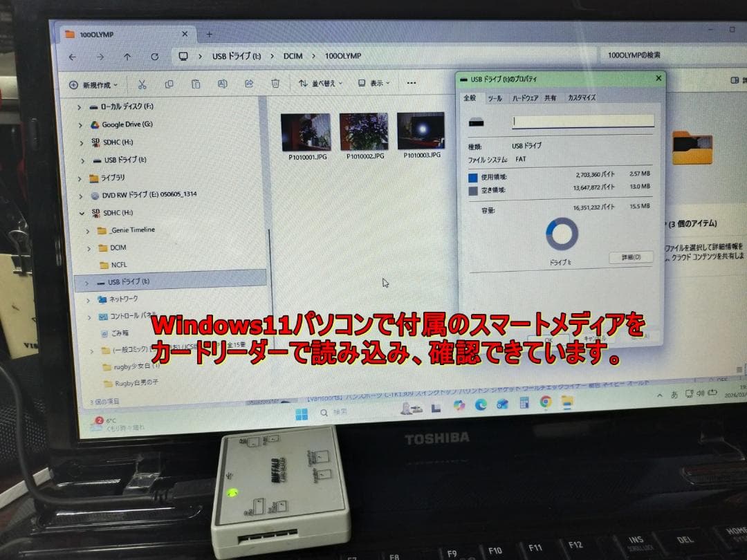Screen dimensions: 747x560
Task: Switch to the ハードウェア tab
Action: point(525,98)
